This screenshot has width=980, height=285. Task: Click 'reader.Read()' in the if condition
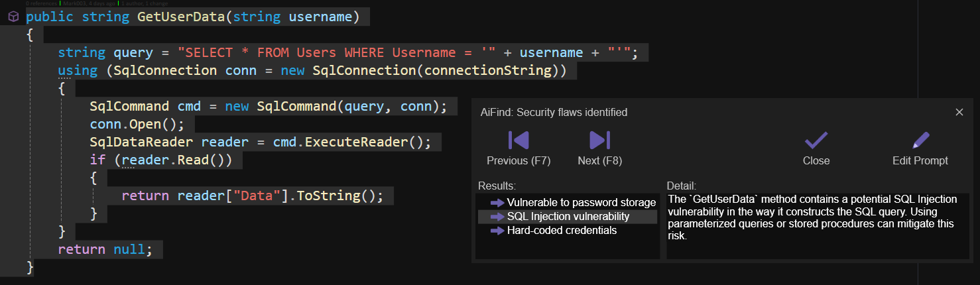[x=173, y=160]
